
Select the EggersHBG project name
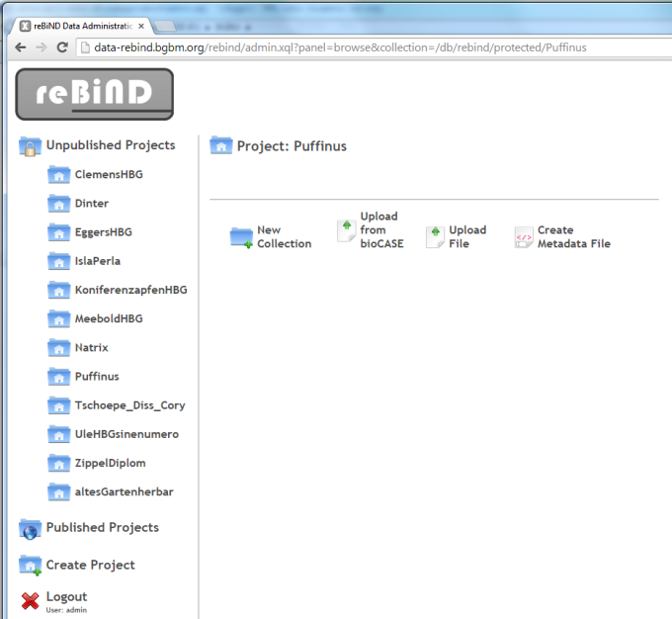pos(104,232)
